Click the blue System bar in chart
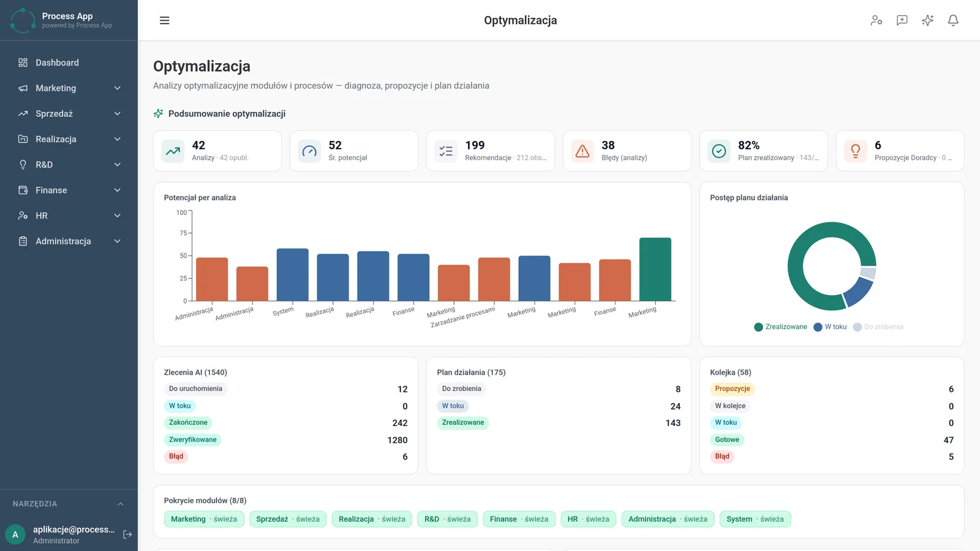 pyautogui.click(x=293, y=275)
